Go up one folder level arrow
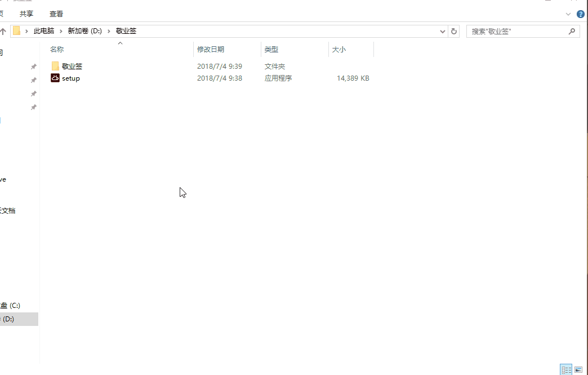Viewport: 588px width, 375px height. click(x=3, y=31)
